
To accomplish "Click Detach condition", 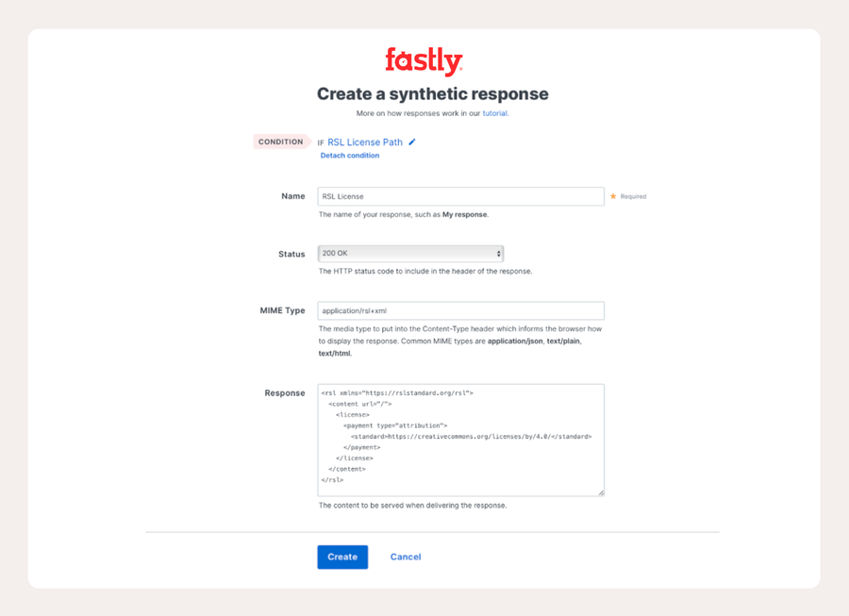I will point(350,156).
